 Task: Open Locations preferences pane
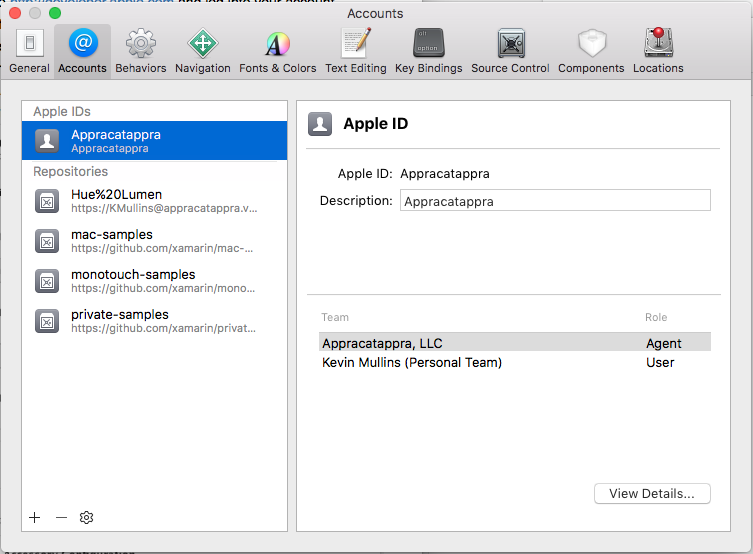tap(658, 50)
